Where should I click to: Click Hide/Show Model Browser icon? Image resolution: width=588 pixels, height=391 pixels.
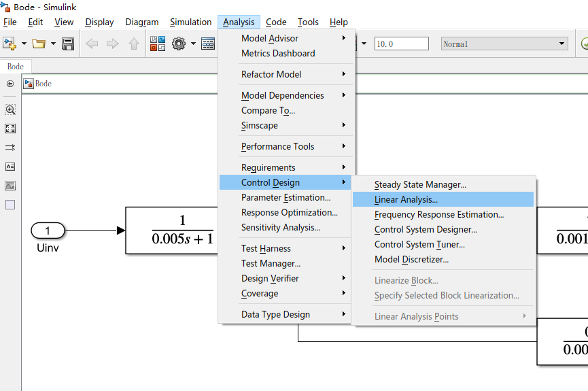tap(10, 84)
